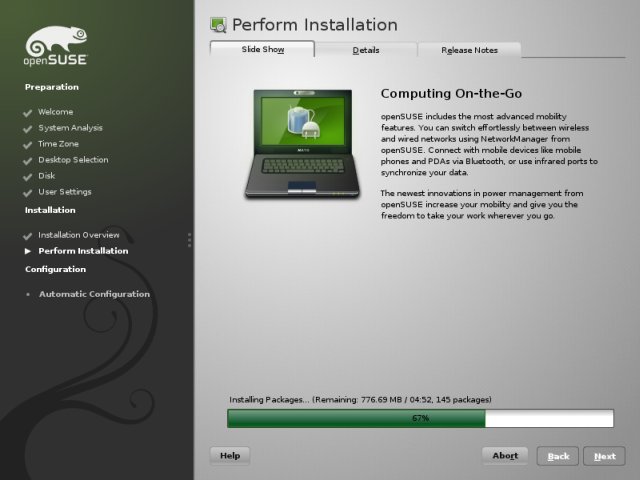This screenshot has height=480, width=640.
Task: Click the openSUSE chameleon logo
Action: coord(56,46)
